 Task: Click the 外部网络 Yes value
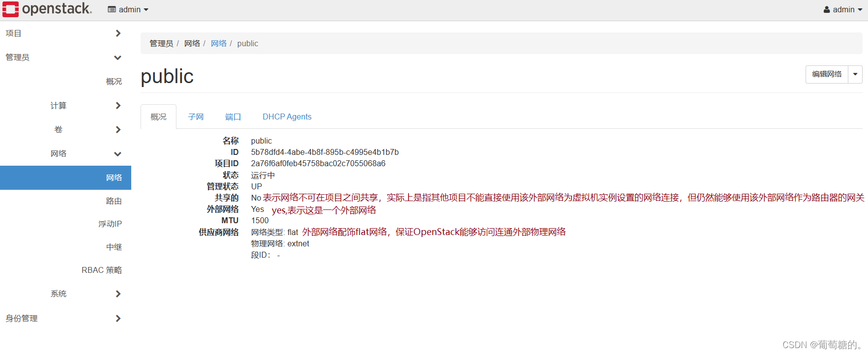pos(258,209)
